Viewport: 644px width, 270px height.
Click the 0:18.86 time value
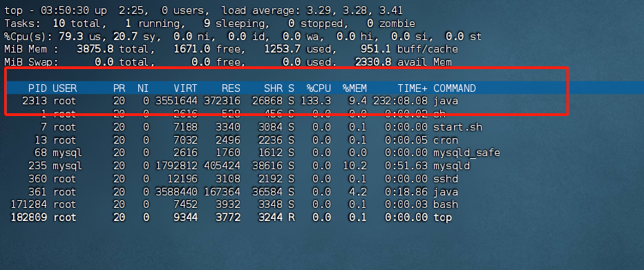(406, 192)
